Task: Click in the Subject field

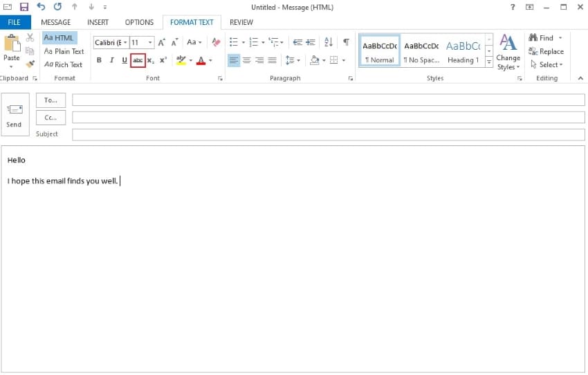Action: pos(328,135)
